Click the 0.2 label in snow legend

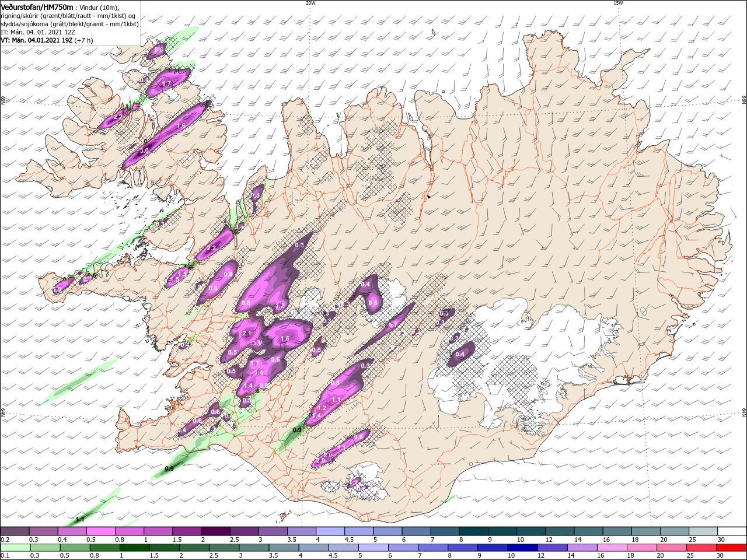click(x=5, y=540)
